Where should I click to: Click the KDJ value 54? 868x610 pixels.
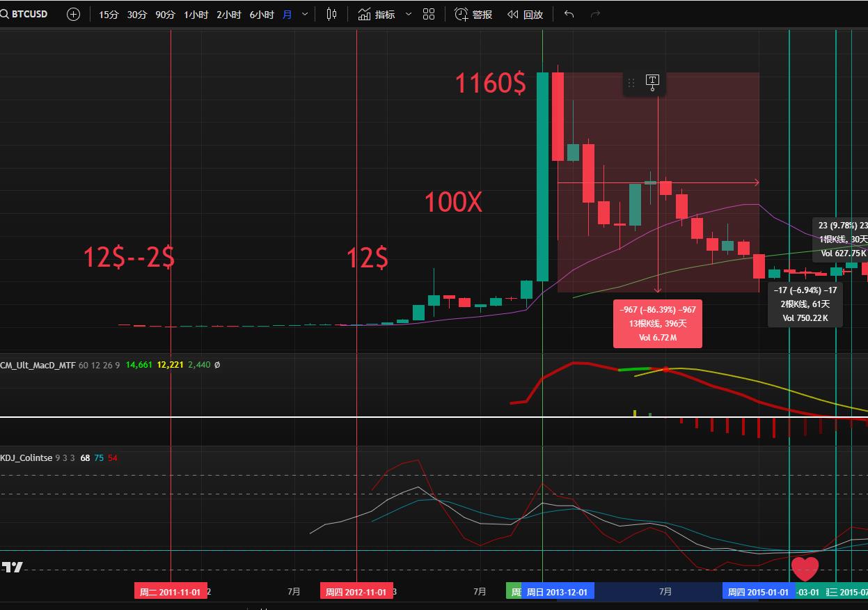pyautogui.click(x=113, y=458)
